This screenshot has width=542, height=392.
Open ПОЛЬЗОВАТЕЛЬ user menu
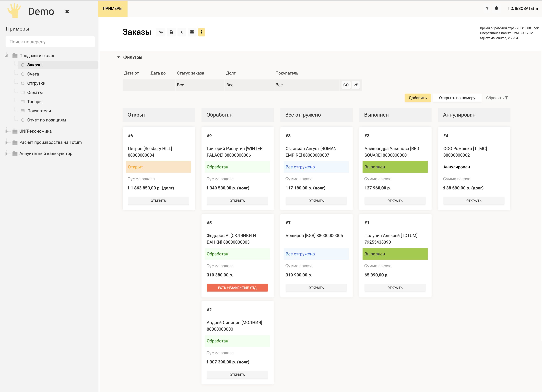522,8
